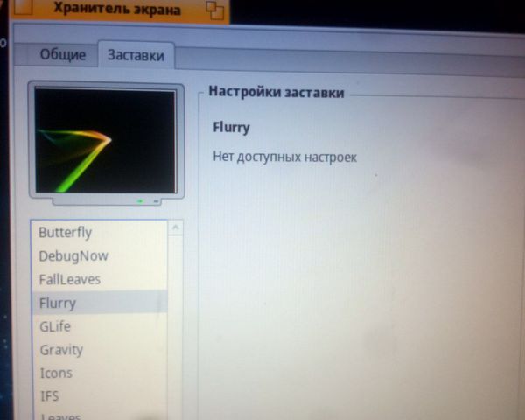Select DebugNow in screensaver list
The image size is (525, 420).
click(x=100, y=256)
